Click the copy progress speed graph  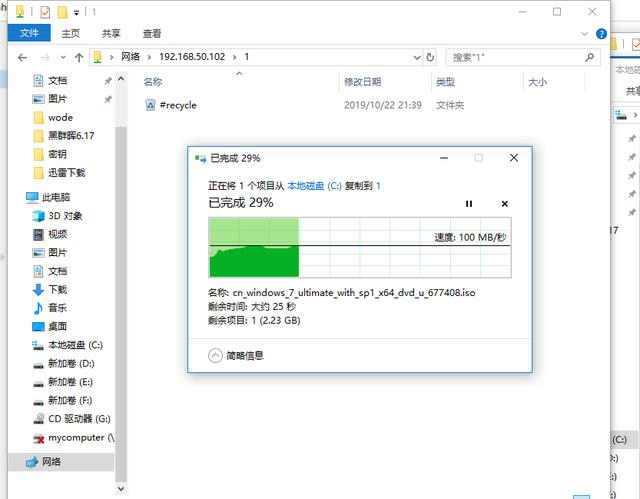click(360, 247)
